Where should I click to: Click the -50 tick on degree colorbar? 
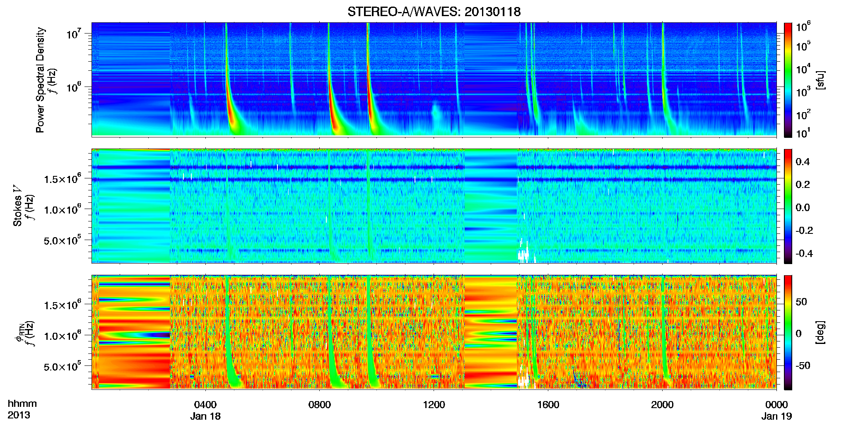[803, 365]
